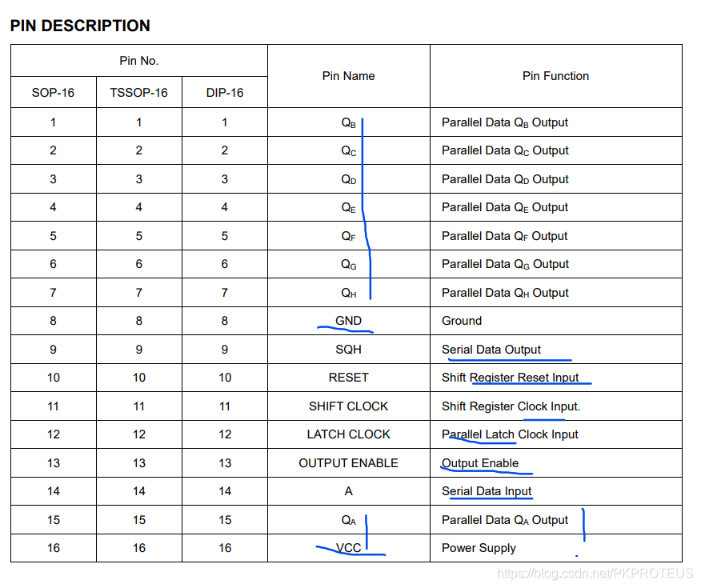
Task: Click the SOP-16 column header
Action: coord(53,93)
